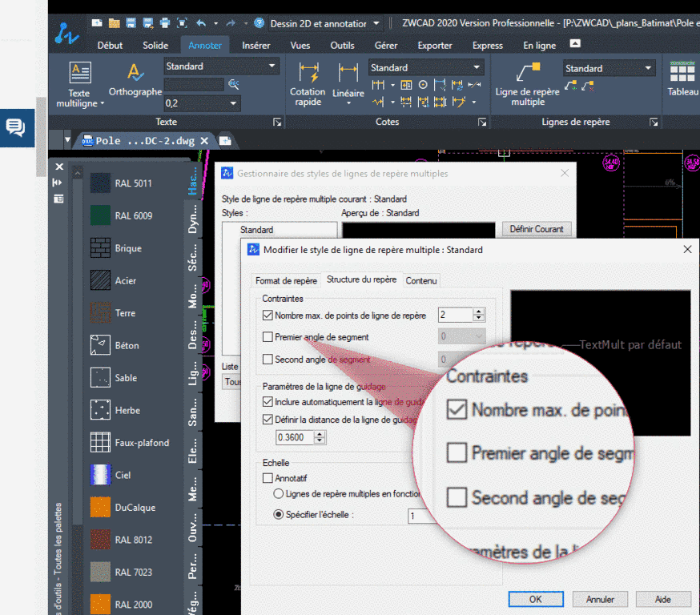Click OK in the Modifier le style dialog
The width and height of the screenshot is (700, 615).
click(536, 599)
